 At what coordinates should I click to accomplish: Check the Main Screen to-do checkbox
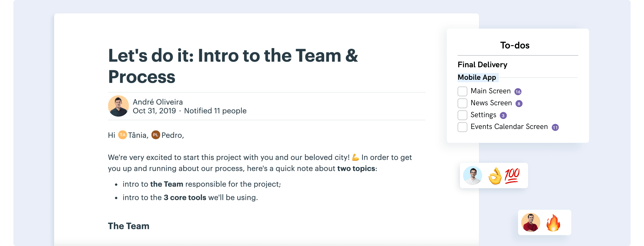point(462,91)
